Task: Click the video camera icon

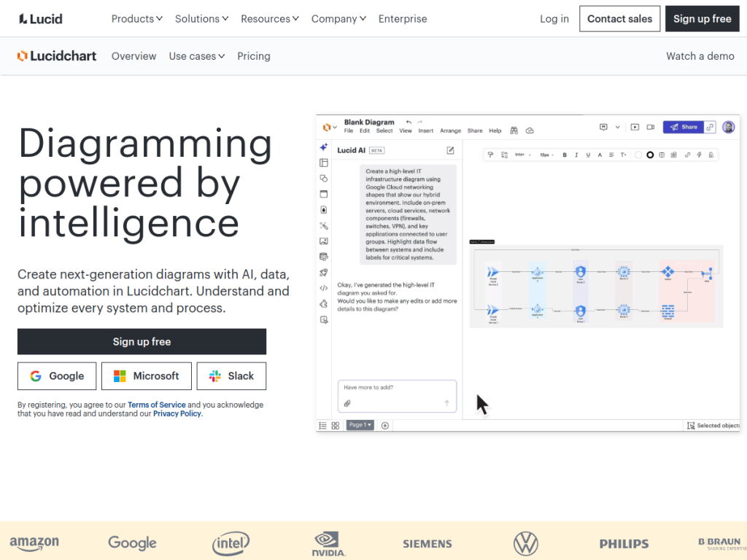Action: pyautogui.click(x=650, y=127)
